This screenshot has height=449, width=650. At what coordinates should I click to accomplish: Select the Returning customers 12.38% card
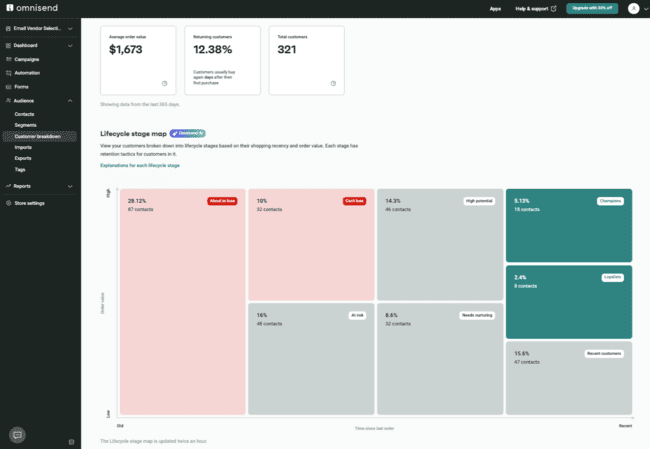coord(223,61)
